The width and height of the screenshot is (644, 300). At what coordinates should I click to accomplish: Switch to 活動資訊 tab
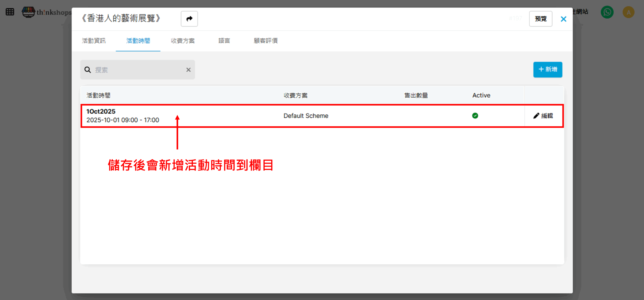tap(94, 41)
